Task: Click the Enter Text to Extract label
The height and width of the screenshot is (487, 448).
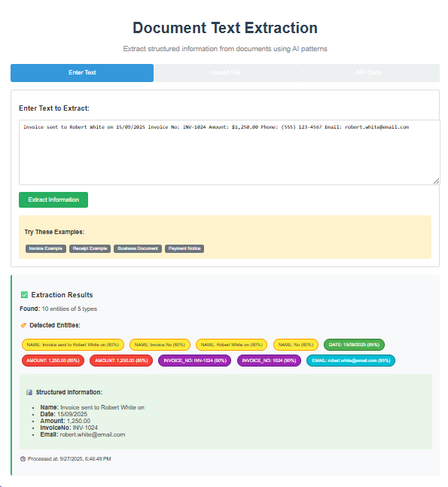Action: point(54,108)
